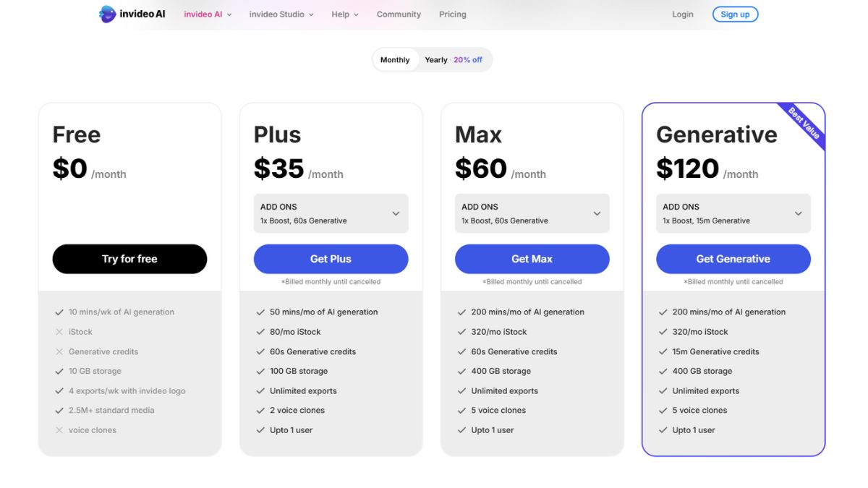Image resolution: width=868 pixels, height=488 pixels.
Task: Click the Get Generative button
Action: 733,259
